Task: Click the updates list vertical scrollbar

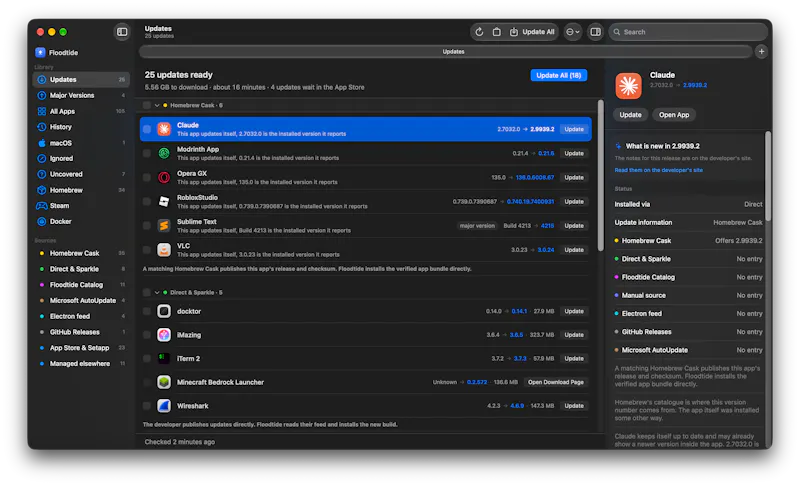Action: point(601,175)
